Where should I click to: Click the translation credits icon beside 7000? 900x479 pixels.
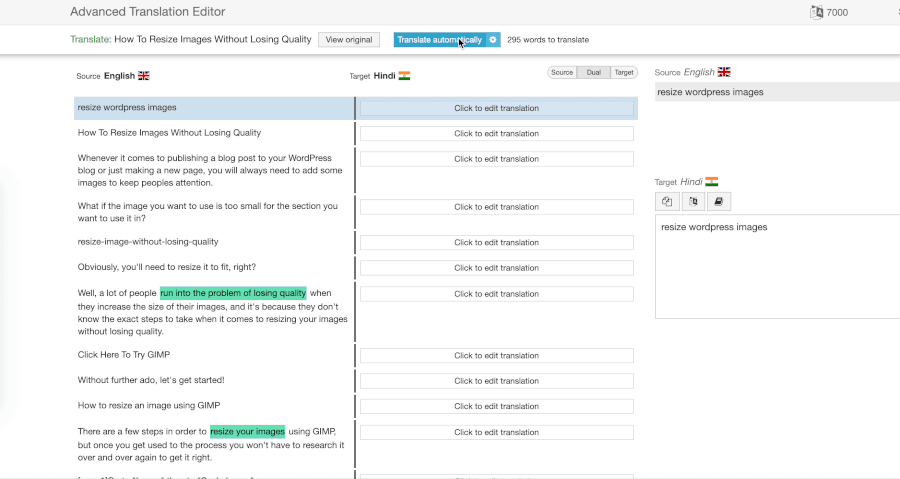[816, 12]
